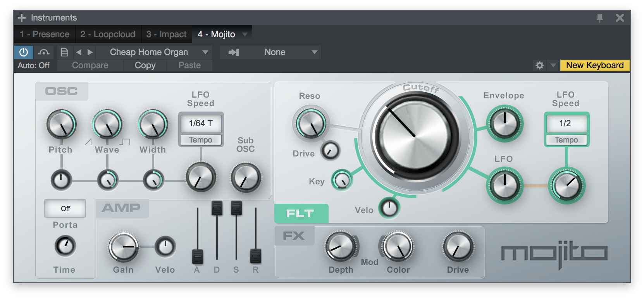This screenshot has width=644, height=299.
Task: Expand the Cheap Home Organ preset dropdown
Action: point(205,52)
